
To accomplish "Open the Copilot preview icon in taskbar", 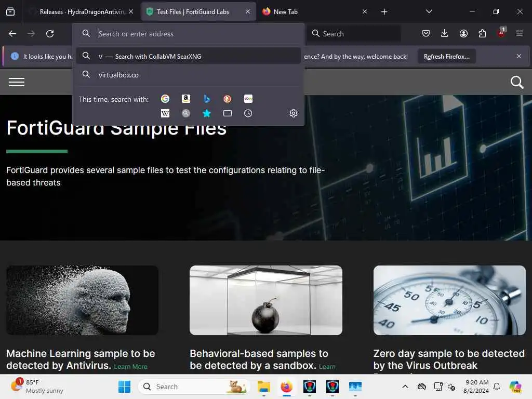I will pos(515,387).
